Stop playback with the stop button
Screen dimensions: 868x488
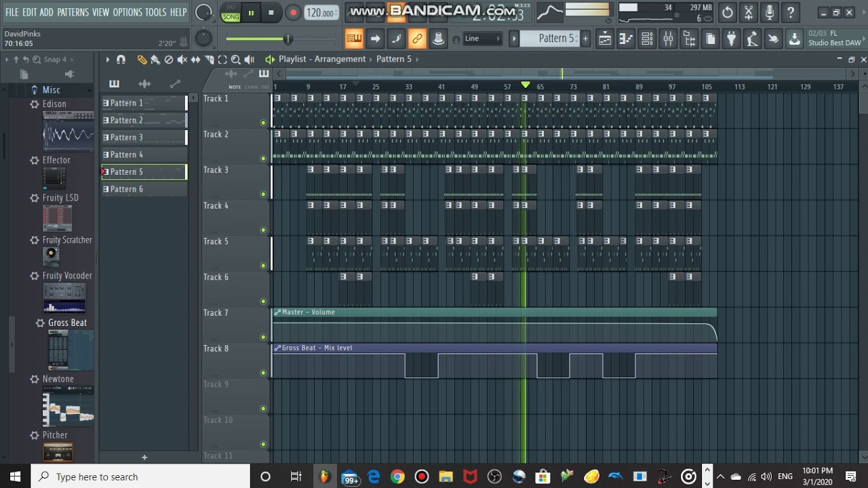point(271,12)
